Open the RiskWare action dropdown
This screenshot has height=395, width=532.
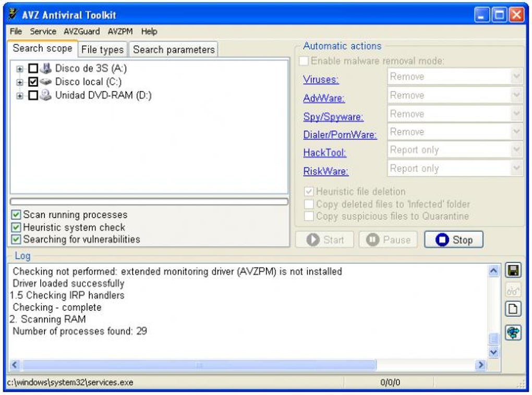516,168
